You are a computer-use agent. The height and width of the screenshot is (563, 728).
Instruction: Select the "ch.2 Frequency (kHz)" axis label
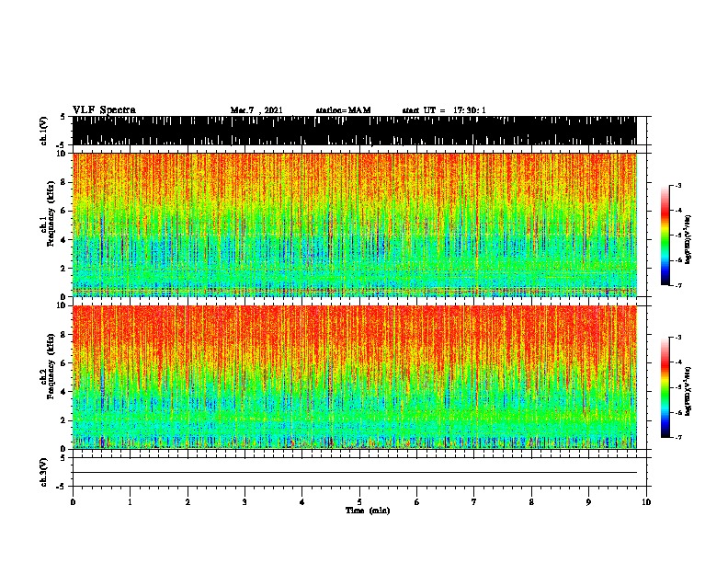[x=48, y=366]
